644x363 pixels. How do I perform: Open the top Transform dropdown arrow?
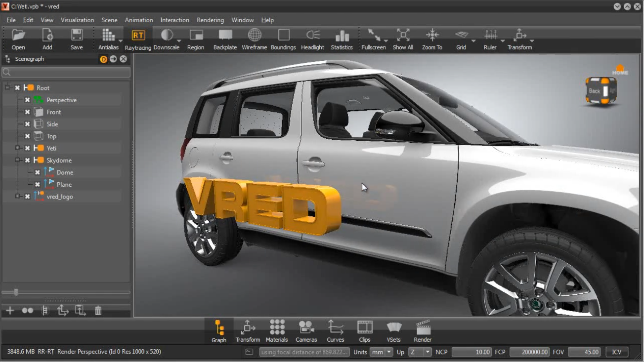pos(532,41)
